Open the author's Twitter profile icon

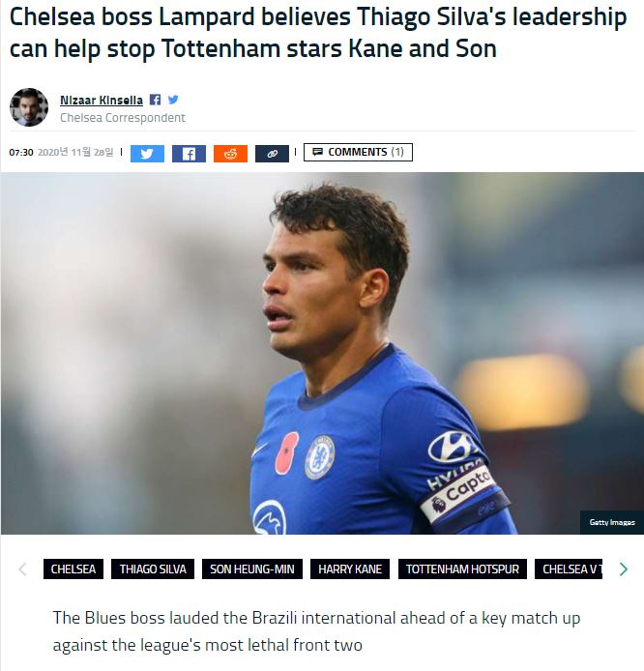(x=173, y=100)
